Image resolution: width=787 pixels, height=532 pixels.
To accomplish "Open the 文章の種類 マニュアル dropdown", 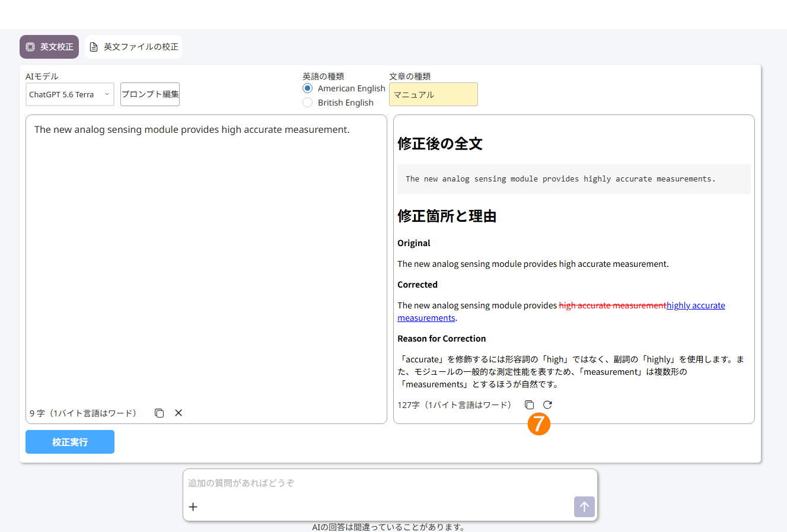I will click(x=434, y=94).
